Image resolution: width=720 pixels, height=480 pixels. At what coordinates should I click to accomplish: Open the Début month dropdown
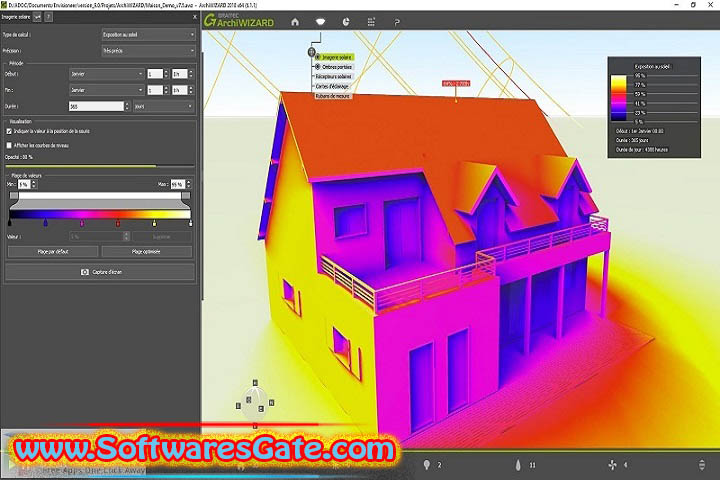pyautogui.click(x=107, y=73)
